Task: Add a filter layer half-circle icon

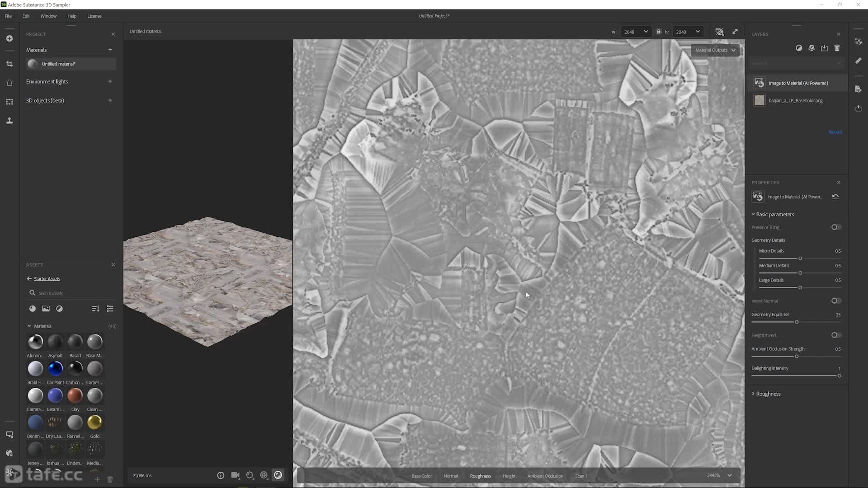Action: tap(799, 48)
